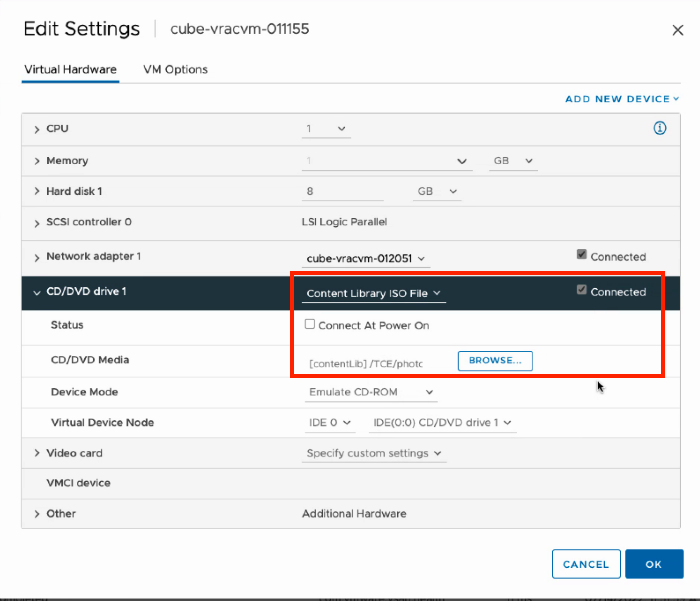Enable Connect At Power On
This screenshot has width=700, height=601.
click(x=310, y=324)
